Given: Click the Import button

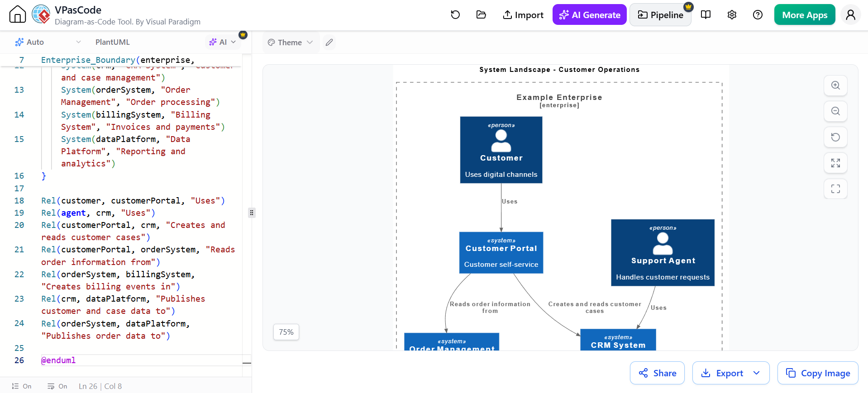Looking at the screenshot, I should (x=523, y=15).
